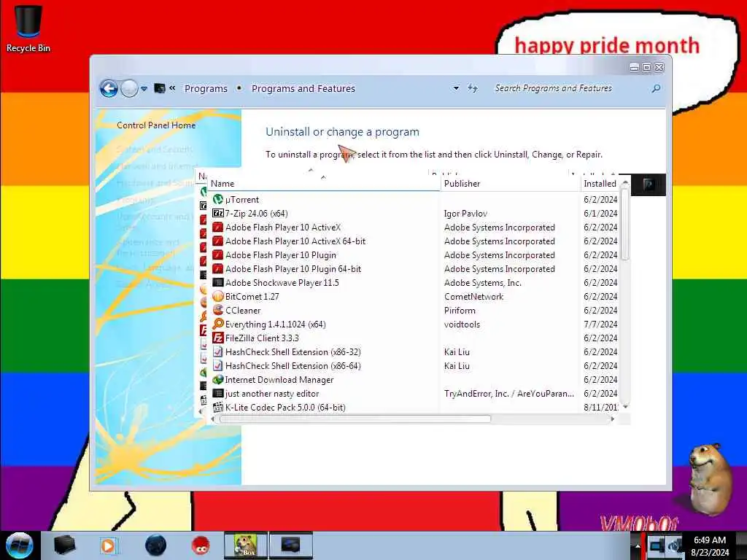Click the Adobe Systems, Inc. publisher cell
Viewport: 747px width, 560px height.
[483, 282]
